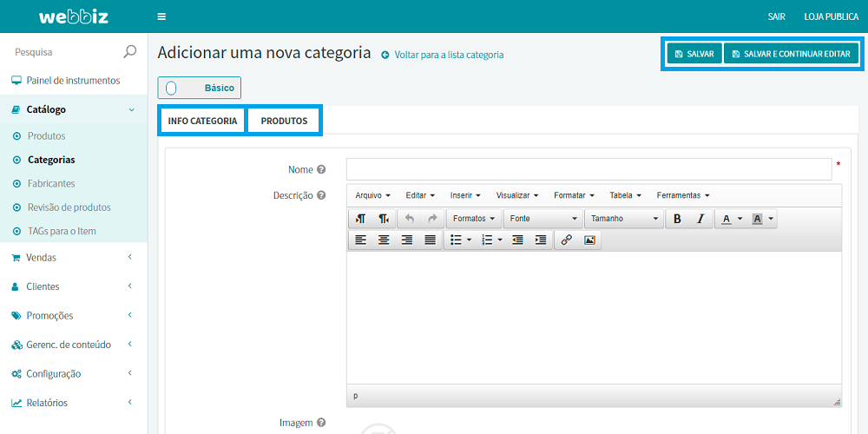Image resolution: width=868 pixels, height=434 pixels.
Task: Toggle bold formatting in the editor
Action: point(677,219)
